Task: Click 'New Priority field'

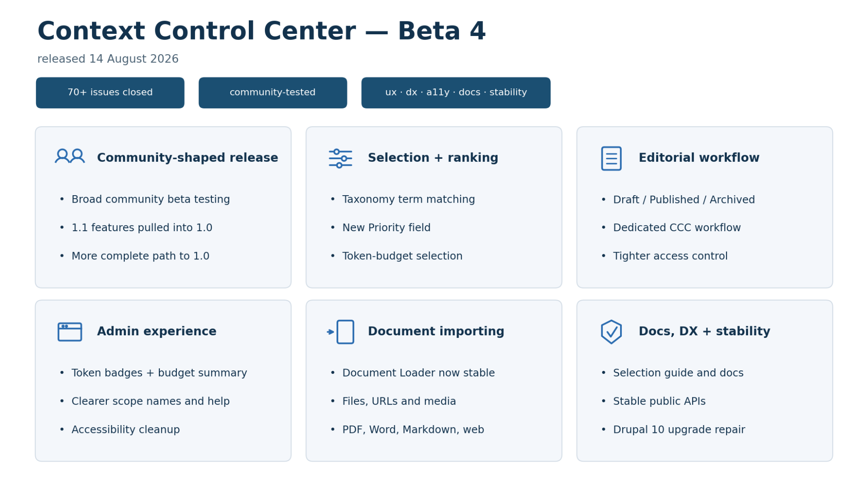Action: (386, 228)
